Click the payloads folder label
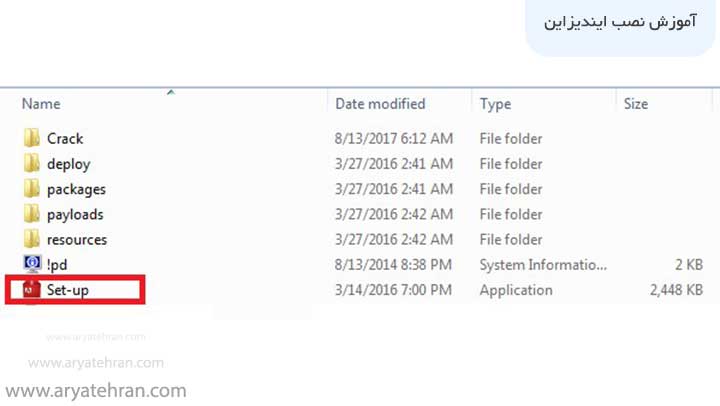This screenshot has height=406, width=720. [x=75, y=214]
